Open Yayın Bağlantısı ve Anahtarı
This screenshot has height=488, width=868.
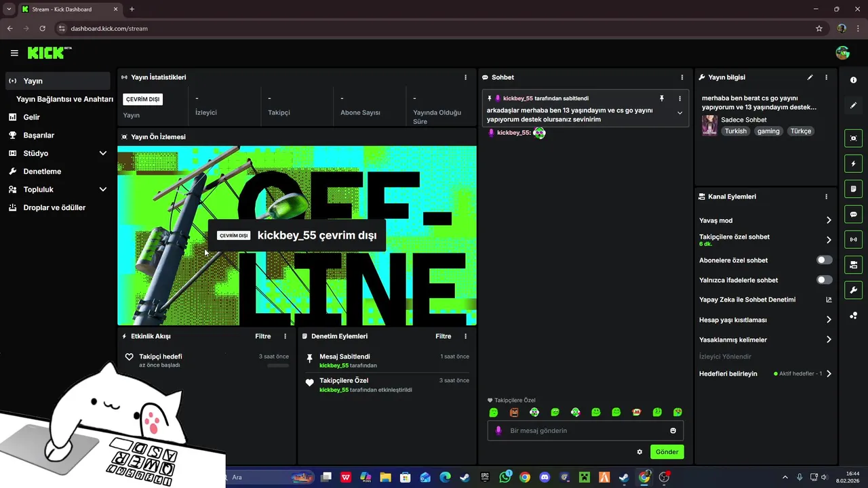64,99
